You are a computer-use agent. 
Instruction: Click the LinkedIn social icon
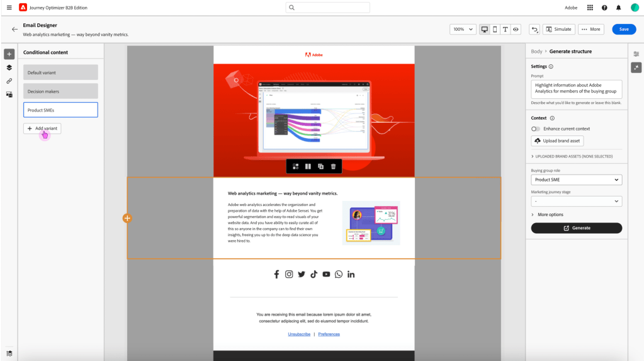coord(351,274)
